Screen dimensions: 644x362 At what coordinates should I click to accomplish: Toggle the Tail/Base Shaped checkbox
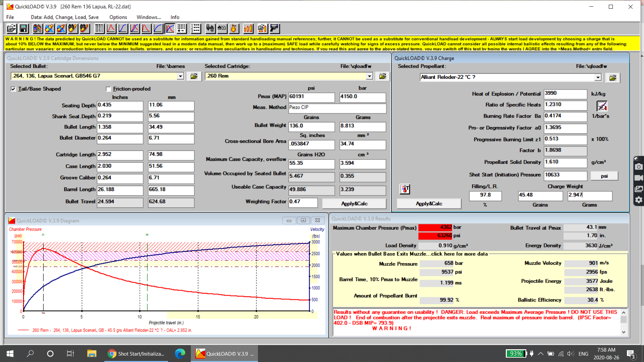(x=13, y=89)
